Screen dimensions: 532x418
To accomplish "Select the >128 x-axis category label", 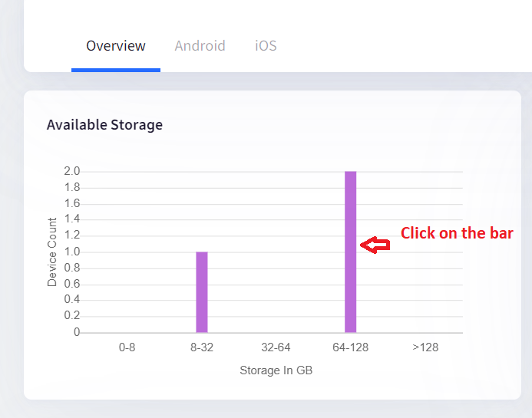I will coord(425,347).
